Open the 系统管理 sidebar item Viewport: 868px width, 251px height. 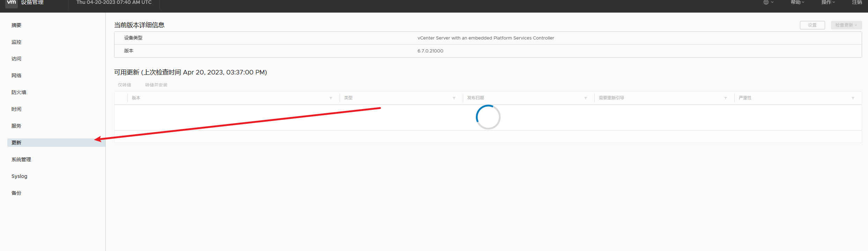[21, 159]
